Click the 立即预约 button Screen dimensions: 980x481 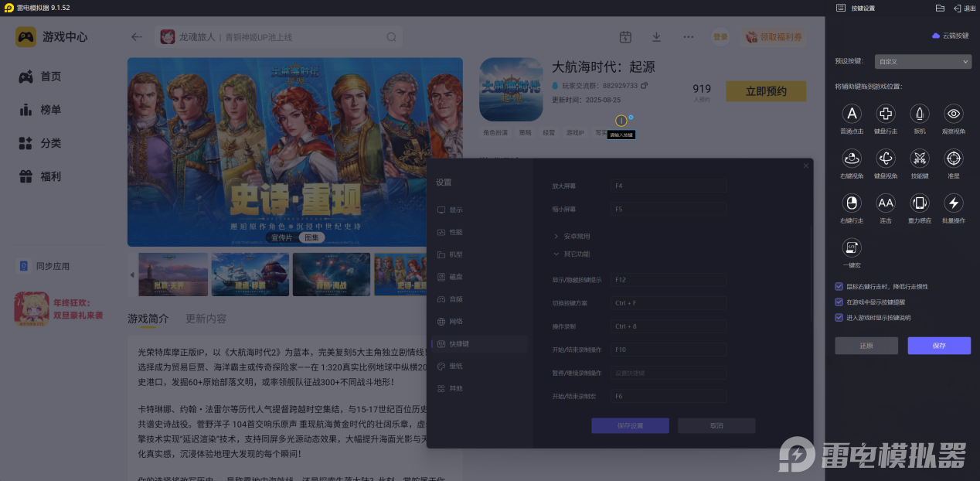766,91
